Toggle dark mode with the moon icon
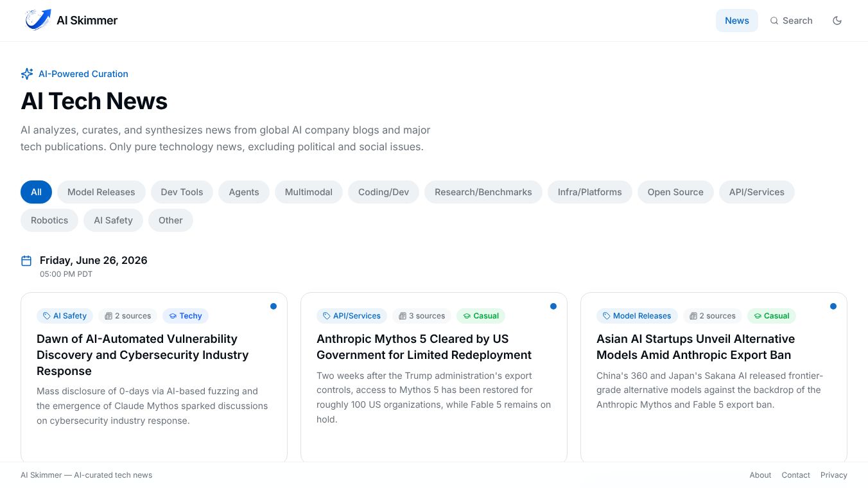 pyautogui.click(x=837, y=21)
